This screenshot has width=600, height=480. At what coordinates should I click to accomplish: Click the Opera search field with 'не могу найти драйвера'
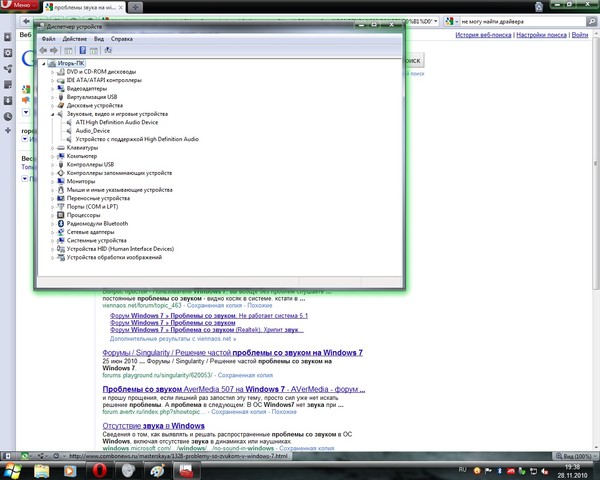tap(522, 21)
